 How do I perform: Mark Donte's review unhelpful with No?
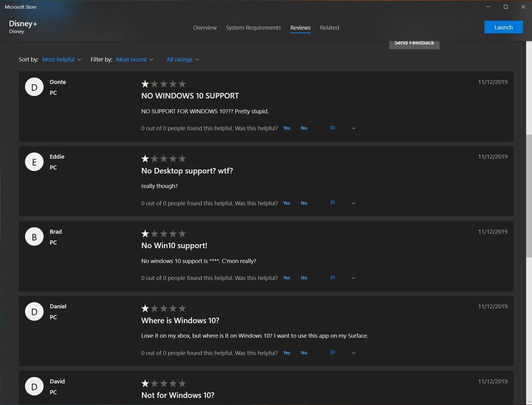point(304,128)
